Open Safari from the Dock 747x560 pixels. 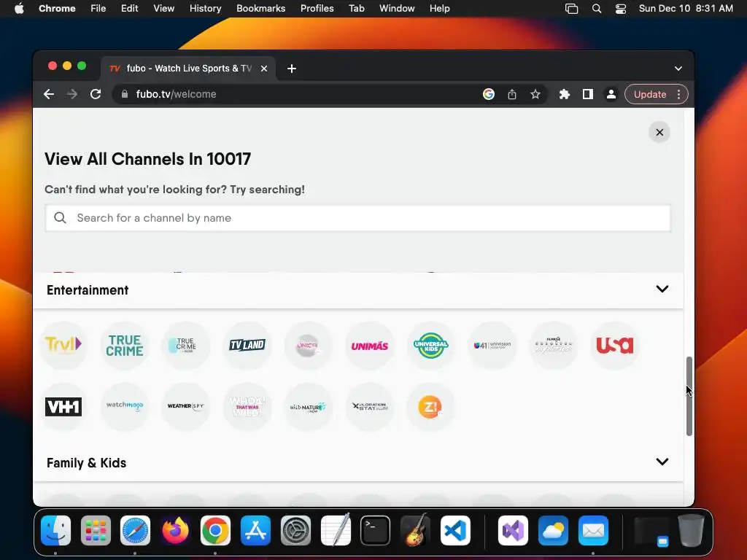pos(135,531)
